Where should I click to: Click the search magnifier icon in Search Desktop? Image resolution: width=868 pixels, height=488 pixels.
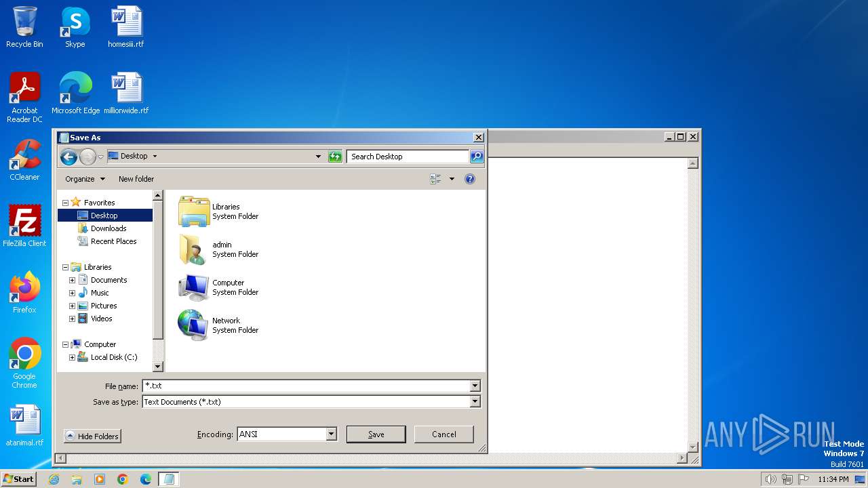[477, 157]
